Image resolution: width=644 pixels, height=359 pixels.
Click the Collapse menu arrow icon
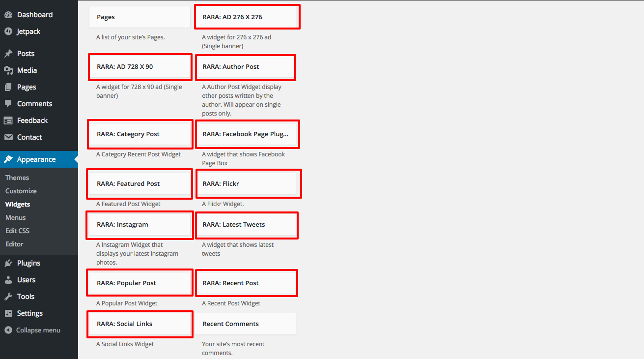(8, 330)
